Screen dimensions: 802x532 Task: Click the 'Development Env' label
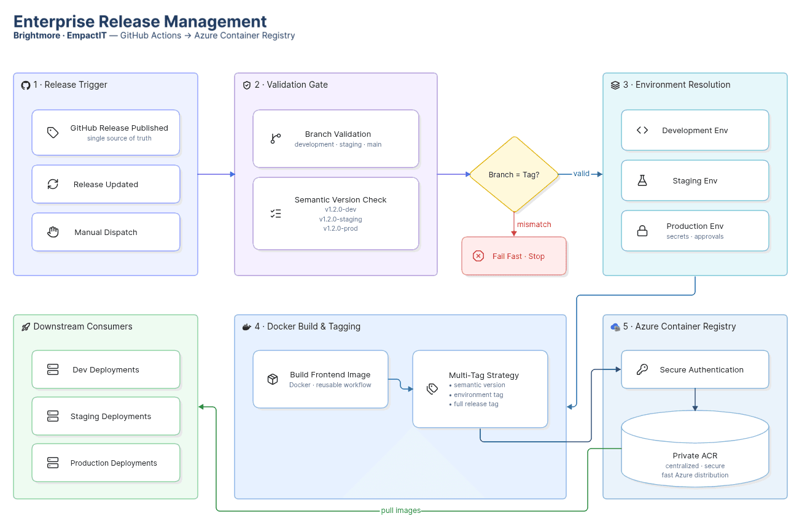[x=695, y=131]
